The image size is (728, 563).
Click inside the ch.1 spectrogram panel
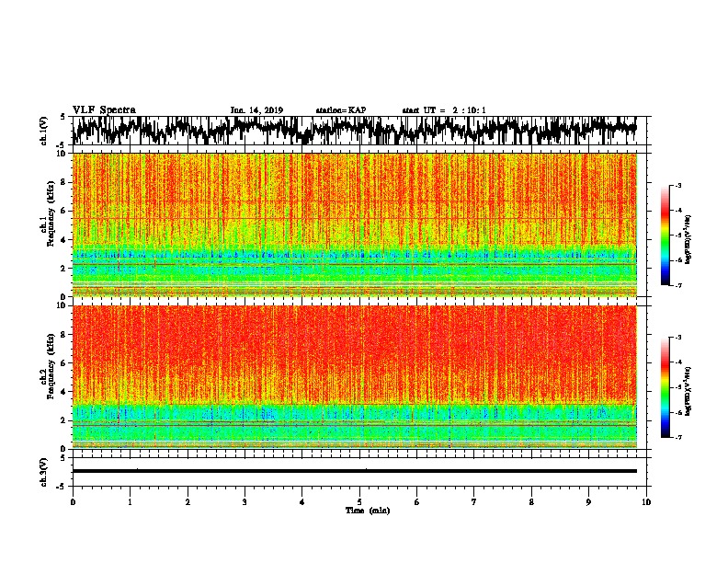click(x=354, y=224)
